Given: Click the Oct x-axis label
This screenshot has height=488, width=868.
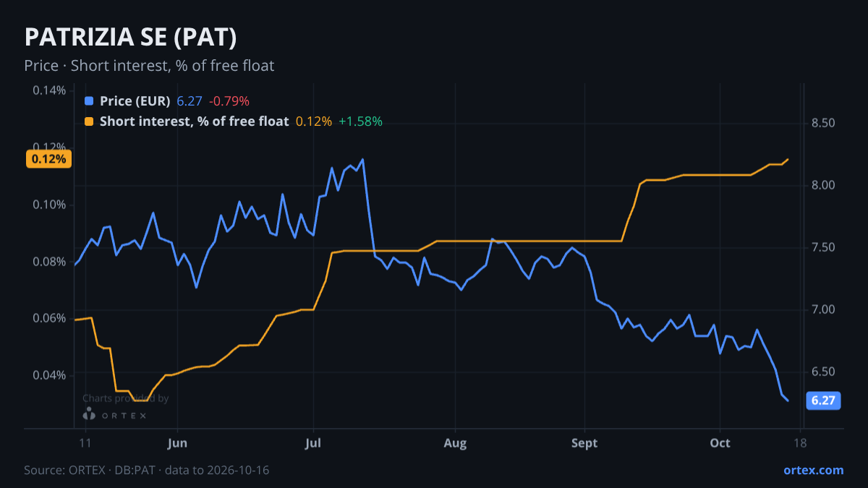Looking at the screenshot, I should pyautogui.click(x=720, y=443).
